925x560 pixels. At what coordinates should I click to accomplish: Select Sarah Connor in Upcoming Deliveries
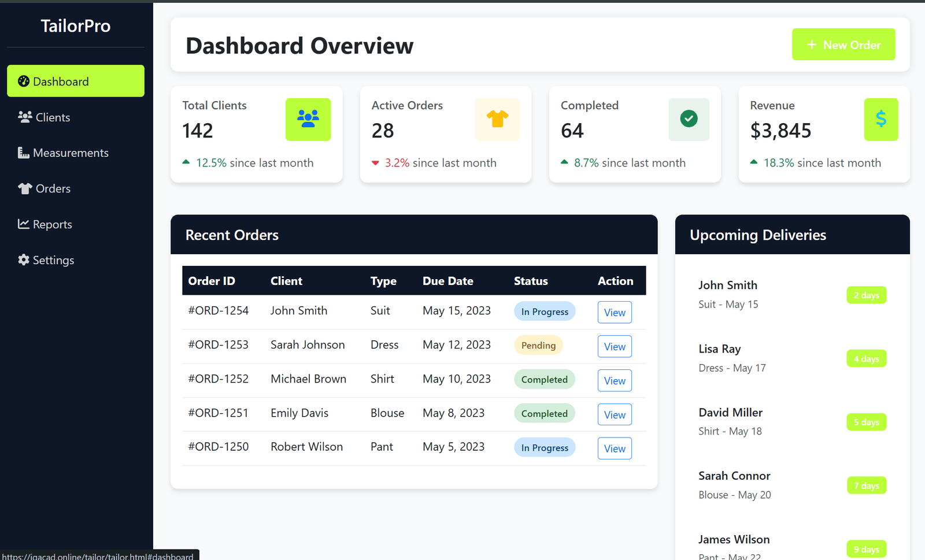click(734, 476)
